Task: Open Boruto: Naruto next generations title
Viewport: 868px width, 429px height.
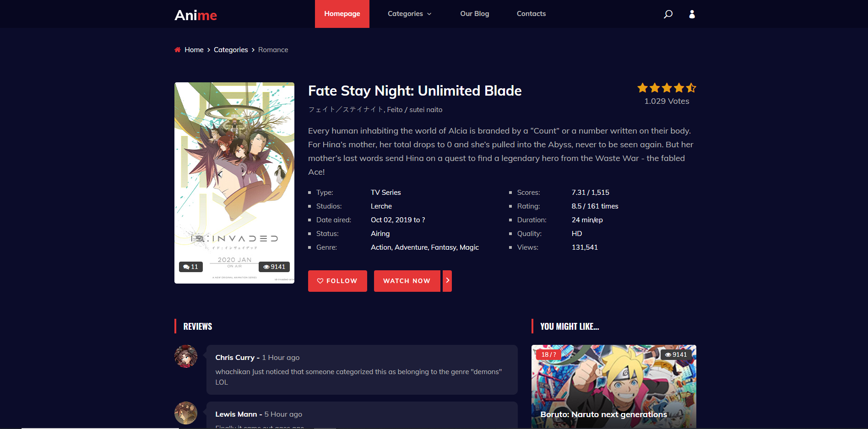Action: pos(604,414)
